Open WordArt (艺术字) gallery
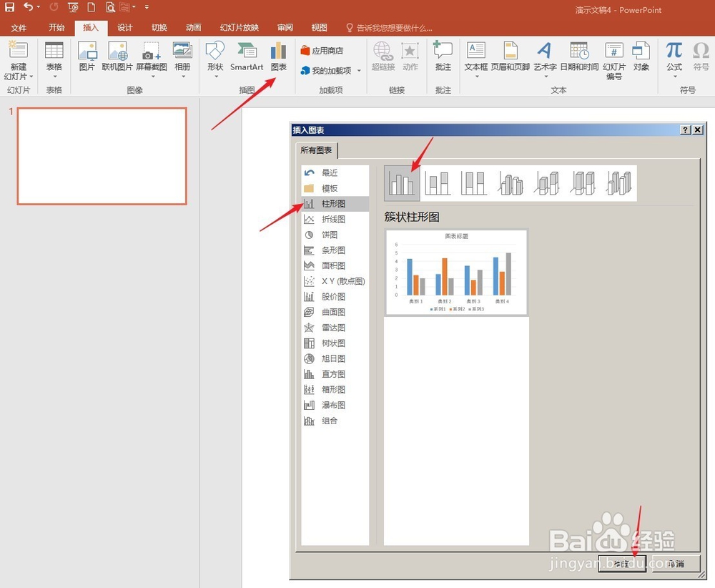 coord(545,59)
